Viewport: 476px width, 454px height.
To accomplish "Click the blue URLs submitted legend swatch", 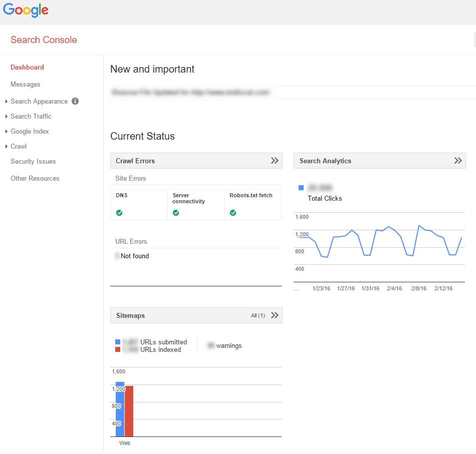I will tap(118, 342).
